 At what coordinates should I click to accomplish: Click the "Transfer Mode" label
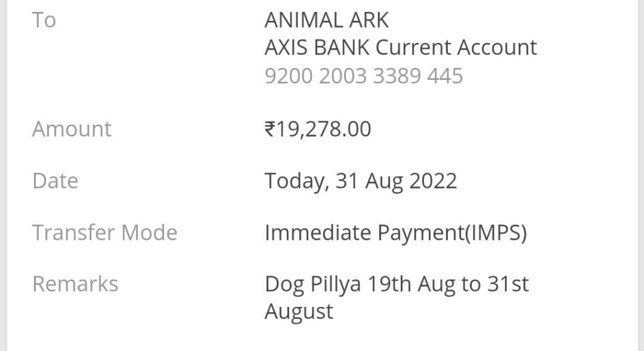point(104,233)
